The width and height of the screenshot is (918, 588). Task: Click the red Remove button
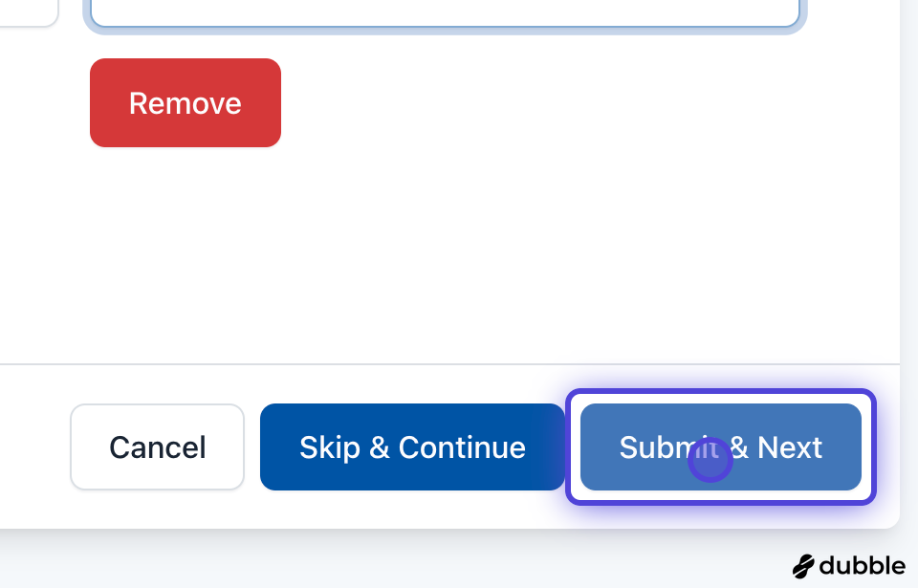pos(185,103)
